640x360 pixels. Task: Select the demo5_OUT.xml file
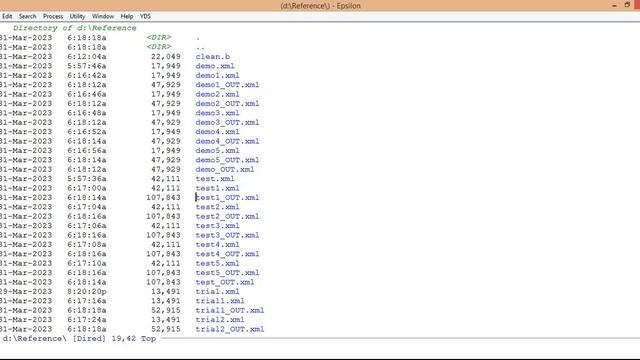[x=227, y=160]
